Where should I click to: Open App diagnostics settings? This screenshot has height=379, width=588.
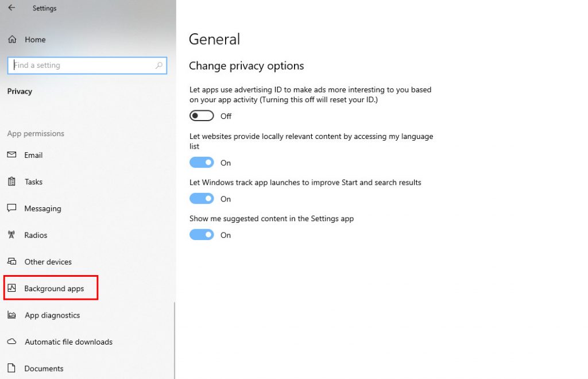(x=52, y=315)
